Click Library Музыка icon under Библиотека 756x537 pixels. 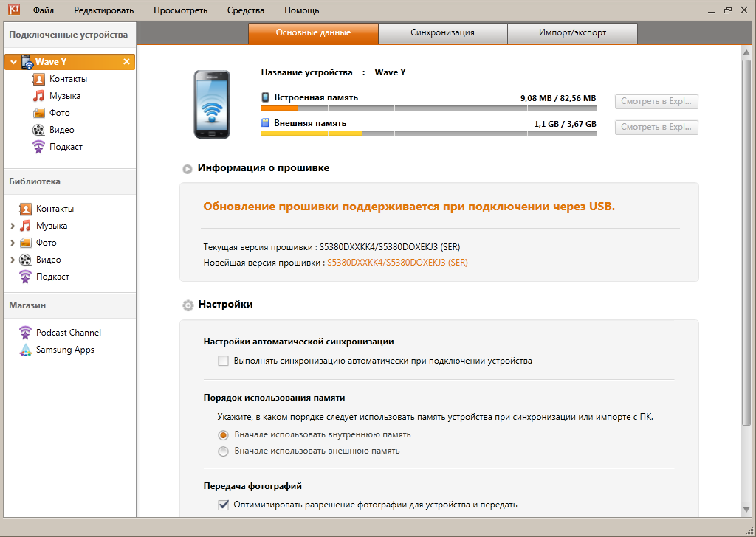pyautogui.click(x=25, y=226)
